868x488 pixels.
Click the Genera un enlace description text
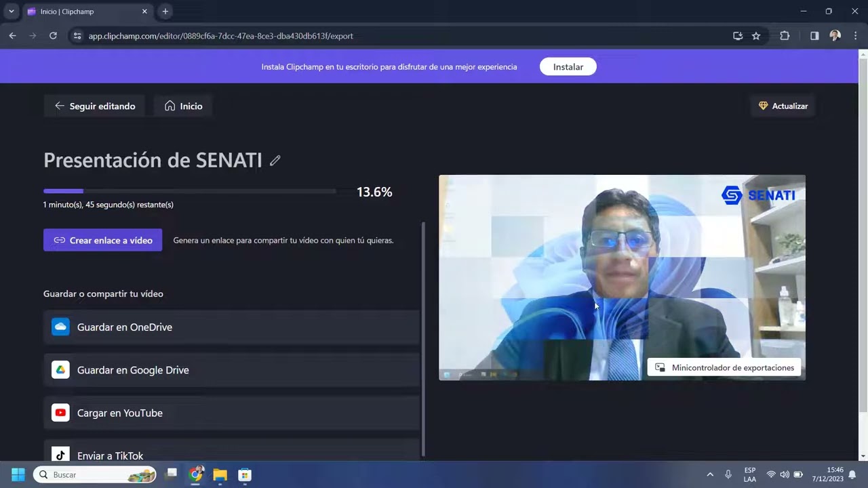pyautogui.click(x=283, y=241)
